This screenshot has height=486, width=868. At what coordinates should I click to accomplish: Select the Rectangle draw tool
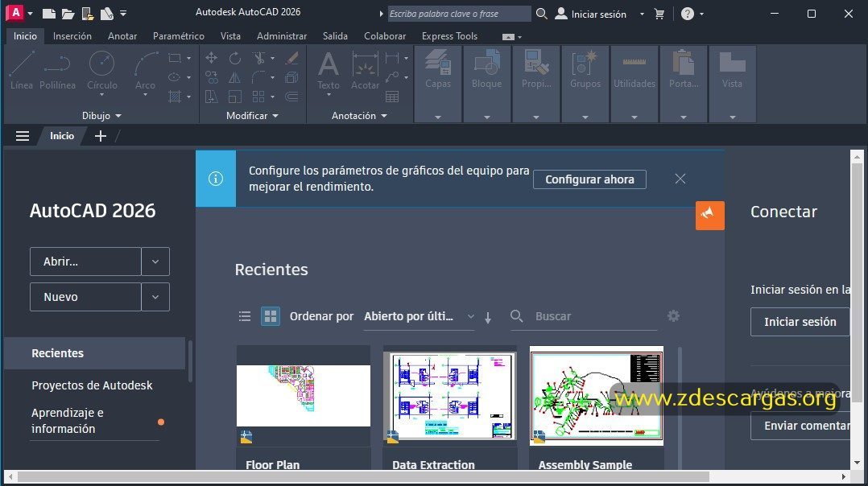tap(175, 58)
